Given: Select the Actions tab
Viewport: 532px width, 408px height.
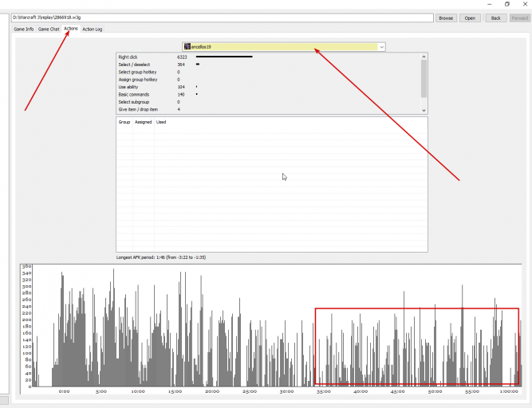Looking at the screenshot, I should (71, 29).
